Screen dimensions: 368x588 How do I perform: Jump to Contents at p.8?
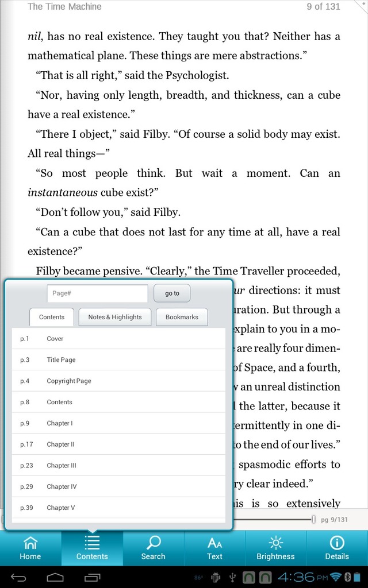[x=118, y=402]
